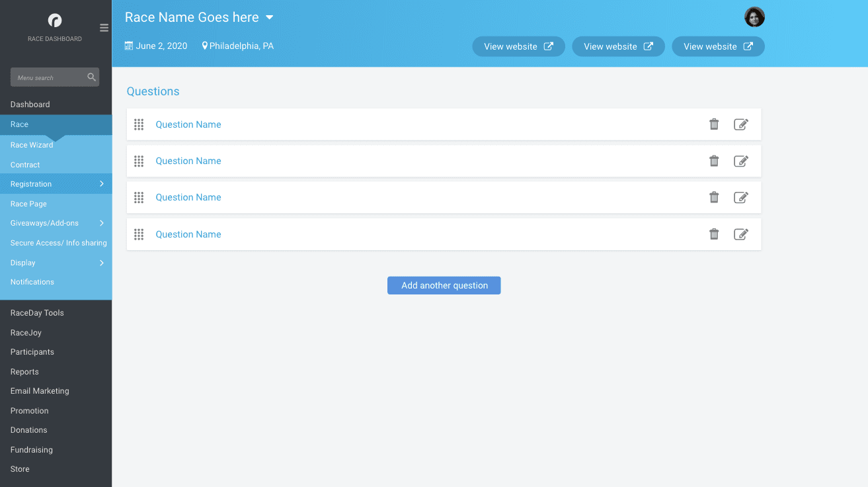The image size is (868, 487).
Task: Click the Add another question button
Action: pos(444,285)
